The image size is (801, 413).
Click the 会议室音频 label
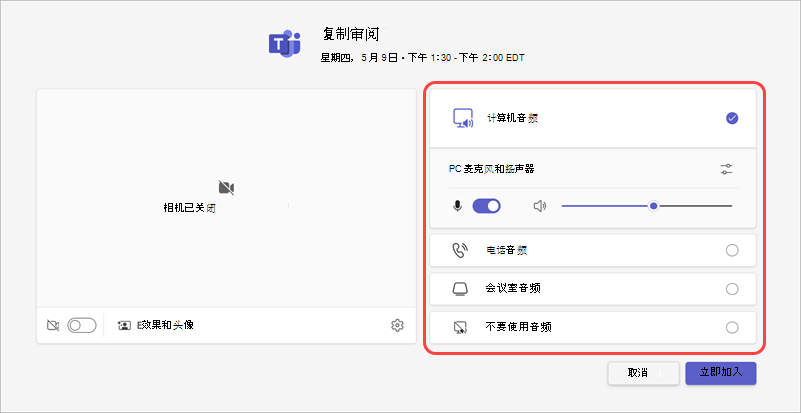513,289
